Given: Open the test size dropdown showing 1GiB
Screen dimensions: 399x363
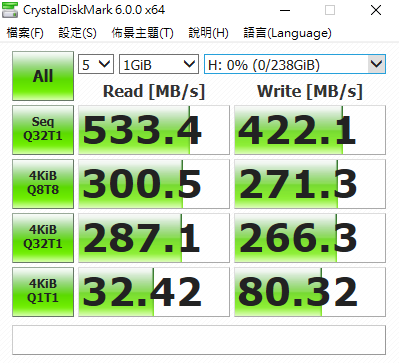Looking at the screenshot, I should pos(159,64).
